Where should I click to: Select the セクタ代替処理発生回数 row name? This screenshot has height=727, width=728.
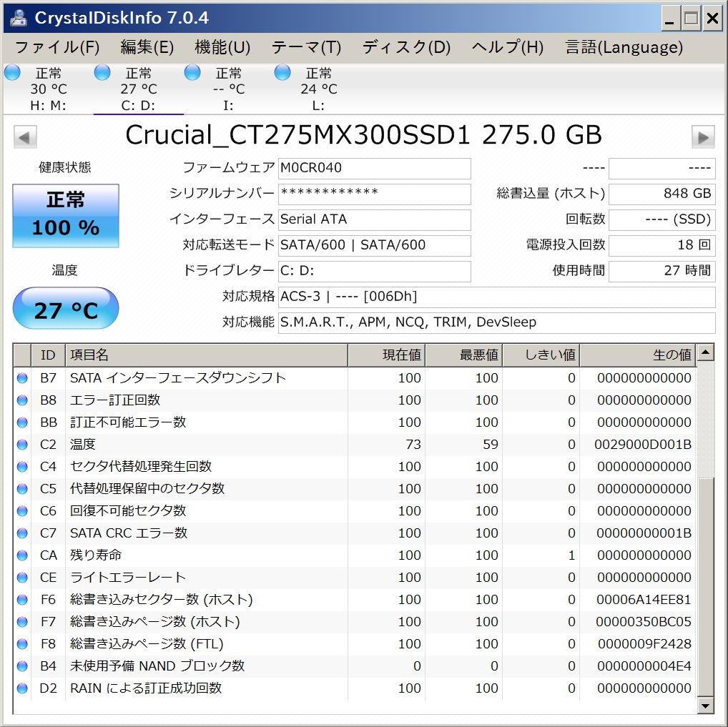[x=141, y=467]
